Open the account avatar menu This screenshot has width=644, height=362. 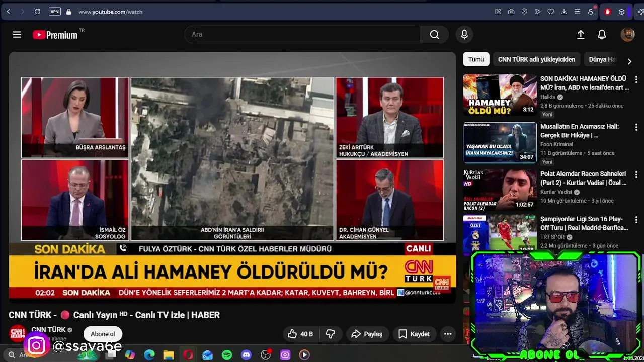click(627, 35)
